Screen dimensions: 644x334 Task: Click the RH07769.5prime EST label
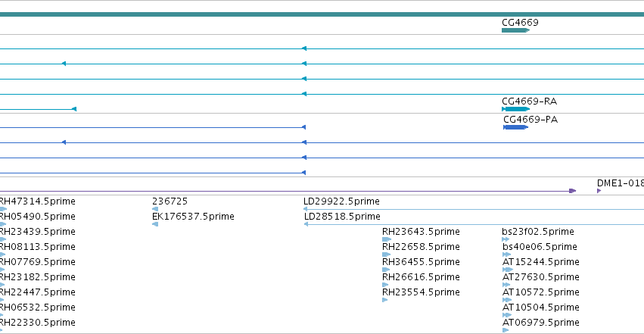point(38,262)
